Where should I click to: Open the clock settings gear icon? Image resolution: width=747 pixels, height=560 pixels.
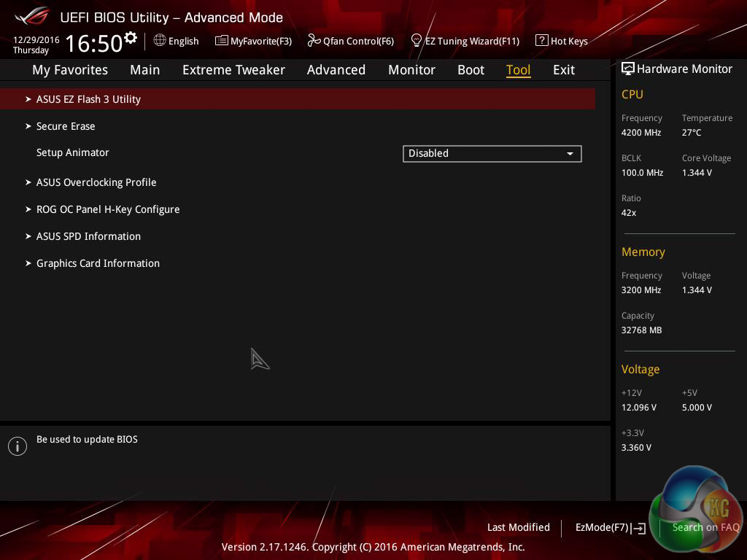(x=131, y=37)
